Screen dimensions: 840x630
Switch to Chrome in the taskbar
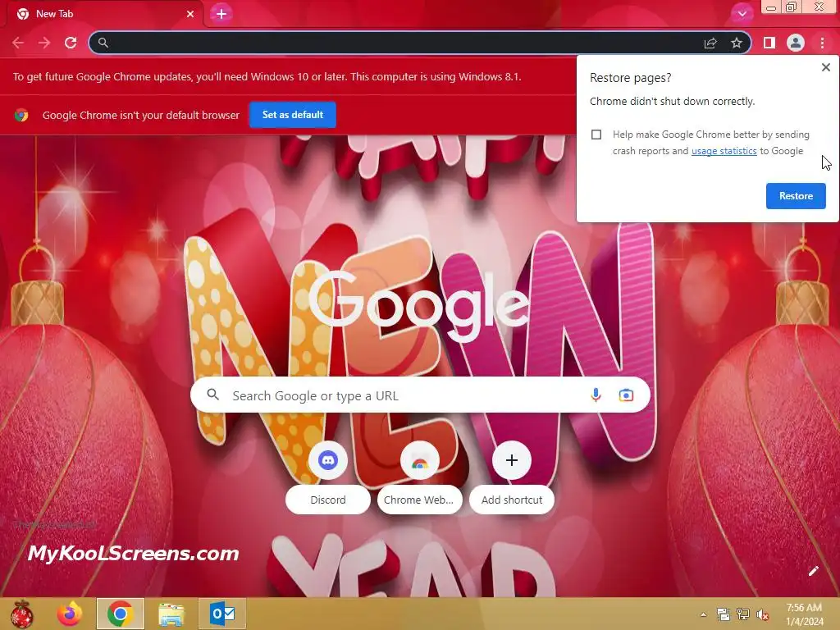click(120, 614)
